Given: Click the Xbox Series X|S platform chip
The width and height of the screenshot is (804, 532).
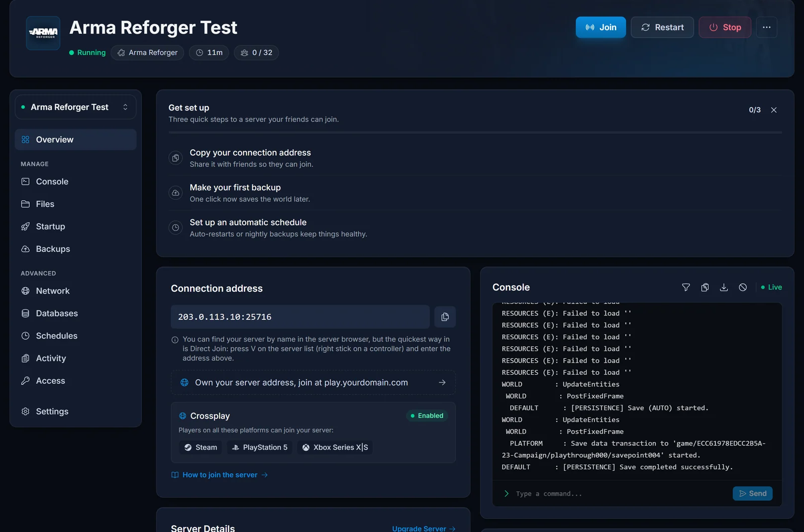Looking at the screenshot, I should pyautogui.click(x=335, y=448).
